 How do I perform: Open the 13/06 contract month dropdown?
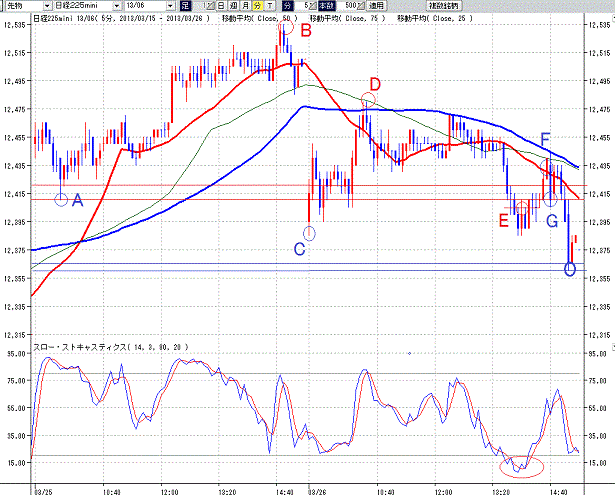point(149,5)
